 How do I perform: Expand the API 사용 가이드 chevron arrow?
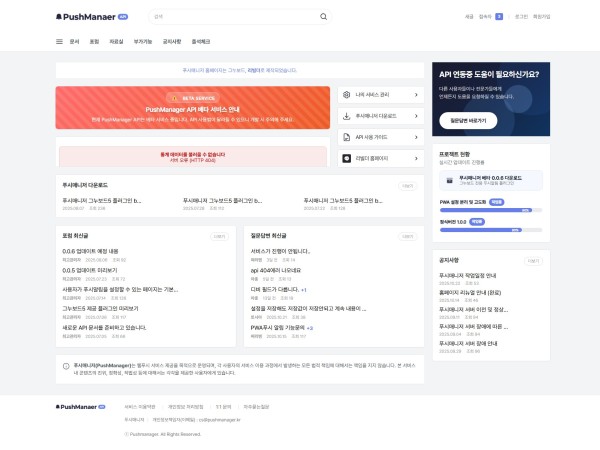coord(417,137)
